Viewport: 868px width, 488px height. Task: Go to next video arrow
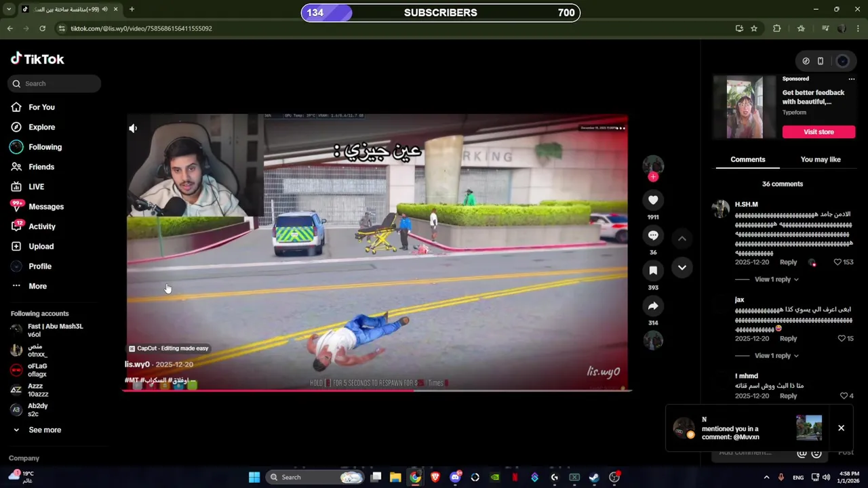pos(682,267)
